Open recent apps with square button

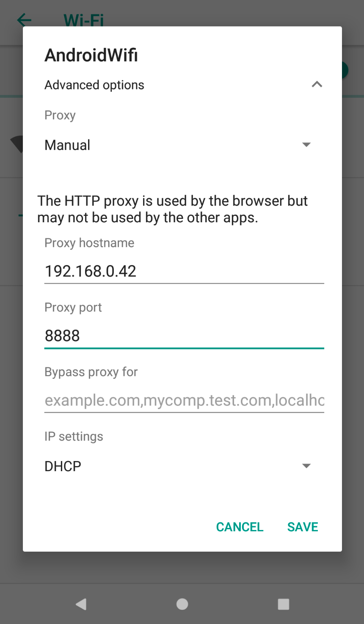[x=283, y=604]
